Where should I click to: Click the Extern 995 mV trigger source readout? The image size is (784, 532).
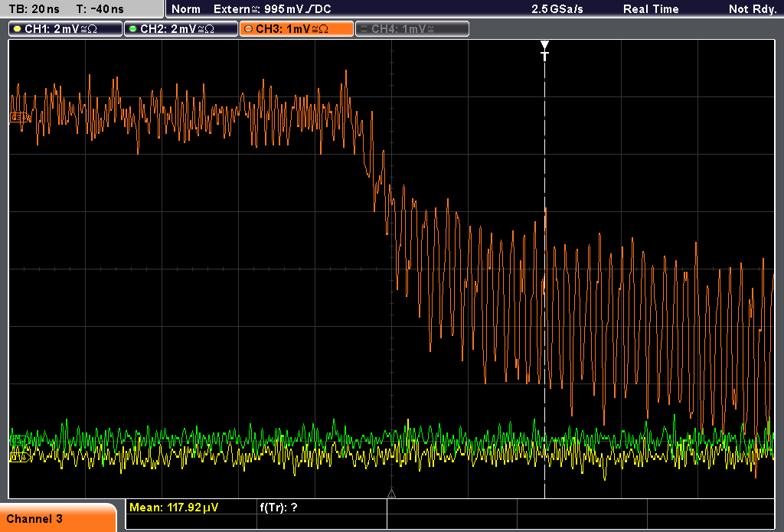(272, 9)
